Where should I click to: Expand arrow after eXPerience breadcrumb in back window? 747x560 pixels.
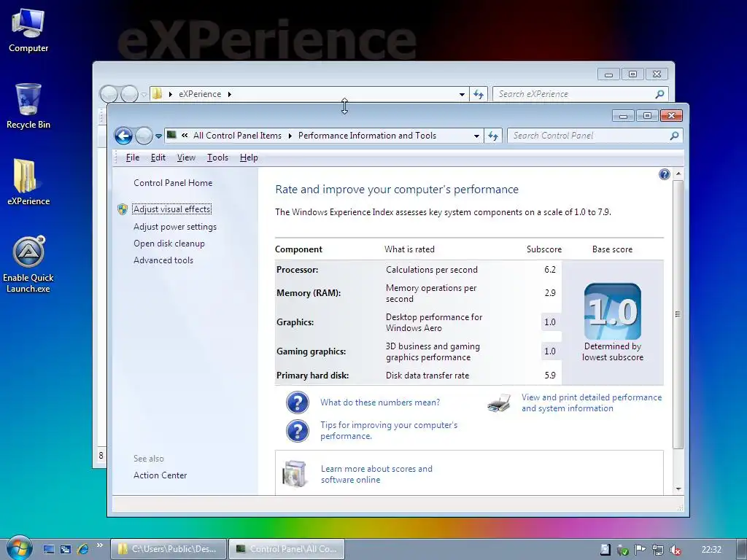(230, 94)
